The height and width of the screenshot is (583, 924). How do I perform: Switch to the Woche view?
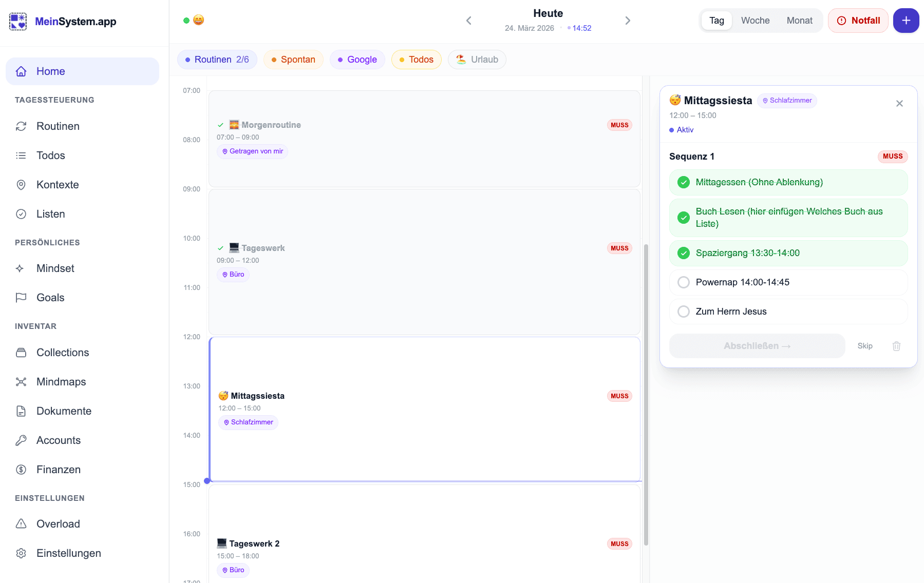[x=755, y=21]
